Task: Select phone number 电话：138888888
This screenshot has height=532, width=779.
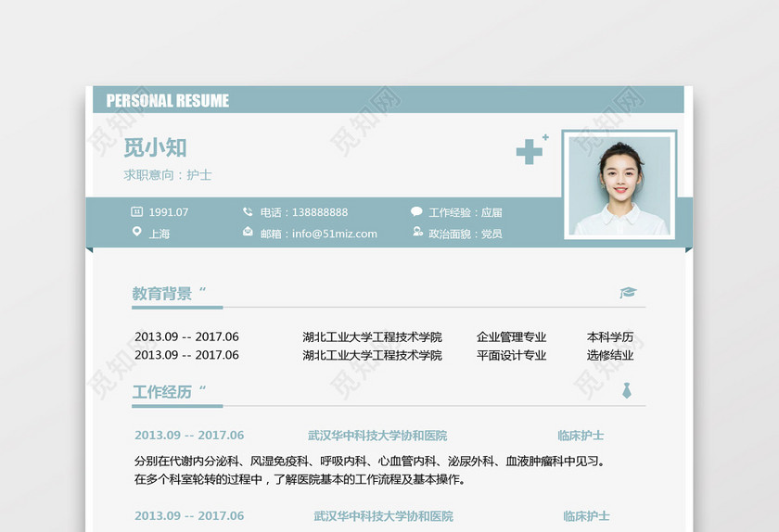Action: coord(304,212)
